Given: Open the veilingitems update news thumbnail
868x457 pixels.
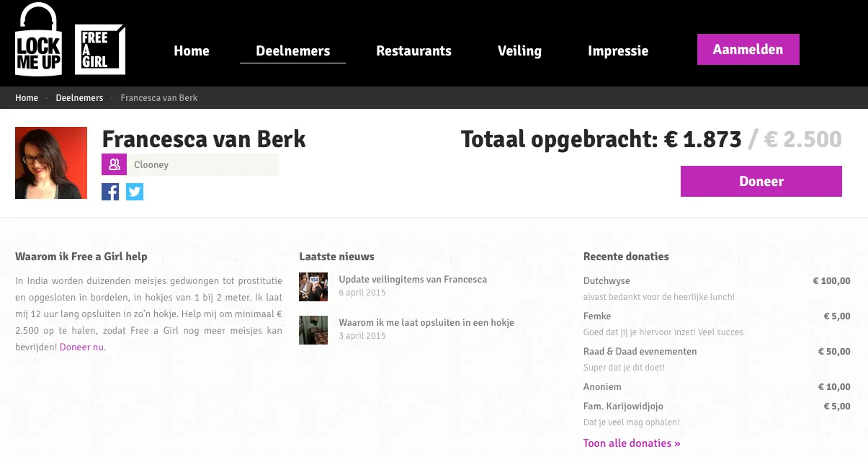Looking at the screenshot, I should 313,286.
